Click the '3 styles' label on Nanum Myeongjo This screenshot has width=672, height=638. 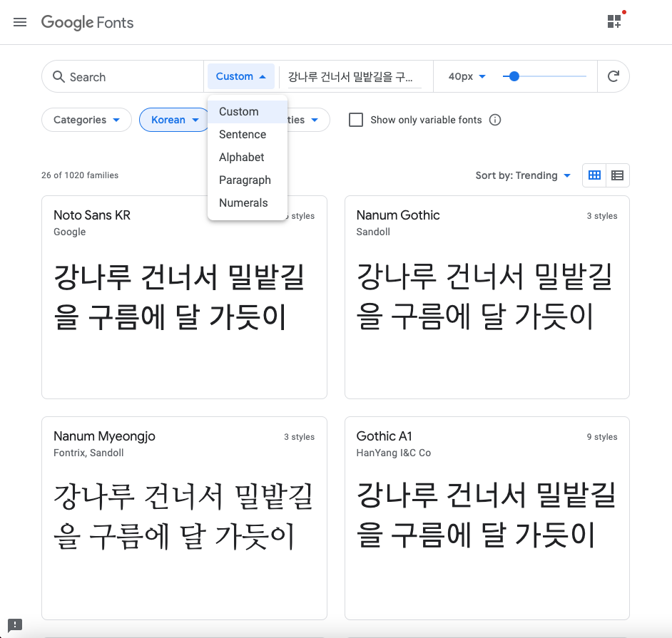tap(299, 437)
